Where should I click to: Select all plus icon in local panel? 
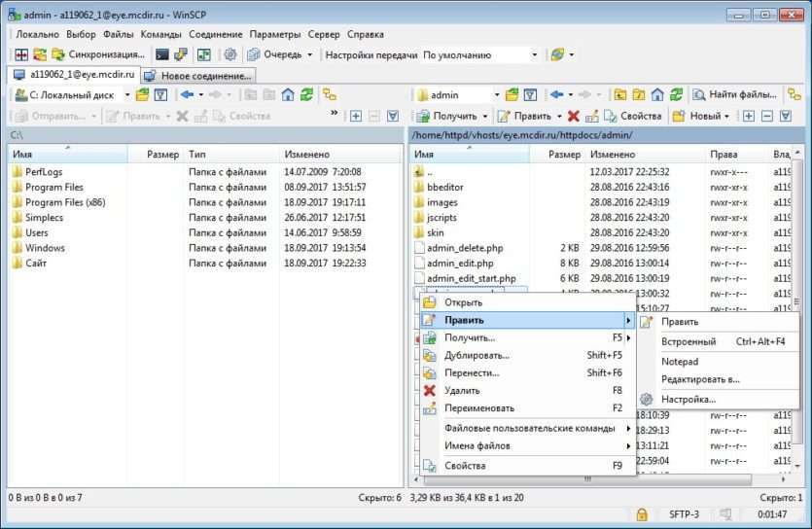click(356, 116)
